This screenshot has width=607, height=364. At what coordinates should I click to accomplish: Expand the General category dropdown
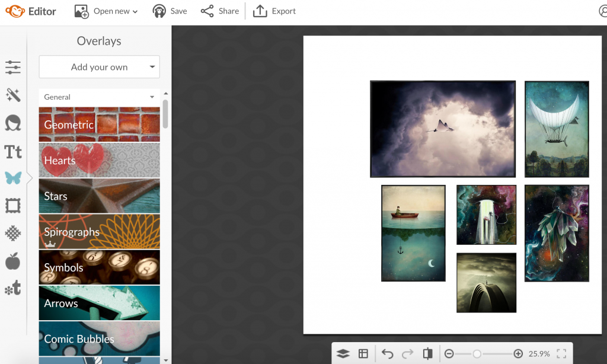click(152, 97)
